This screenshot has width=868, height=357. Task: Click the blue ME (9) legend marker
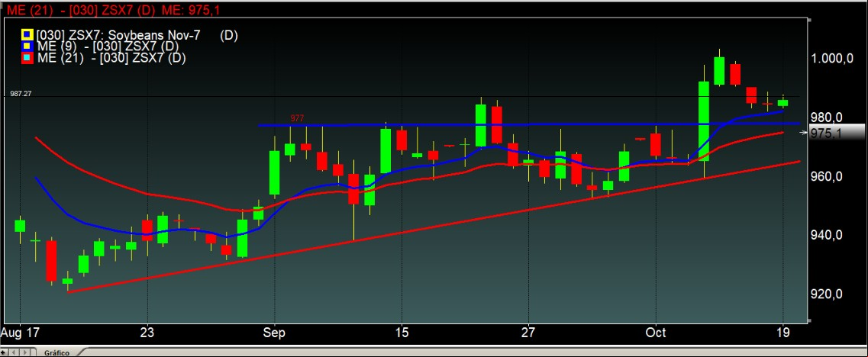(x=27, y=47)
